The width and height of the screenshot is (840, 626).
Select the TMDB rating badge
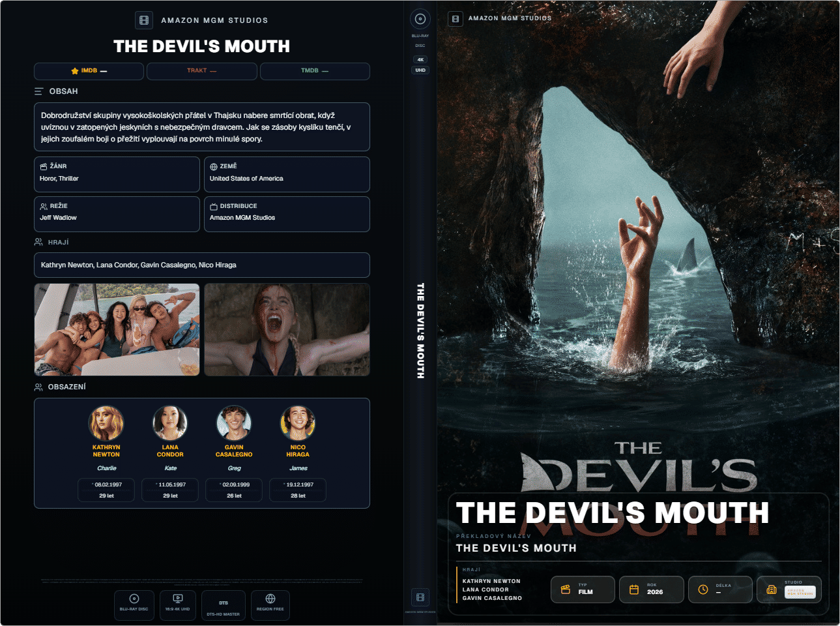coord(315,71)
